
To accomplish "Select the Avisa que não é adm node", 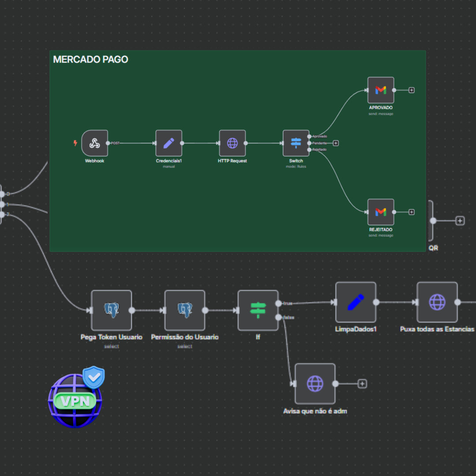I will point(315,383).
